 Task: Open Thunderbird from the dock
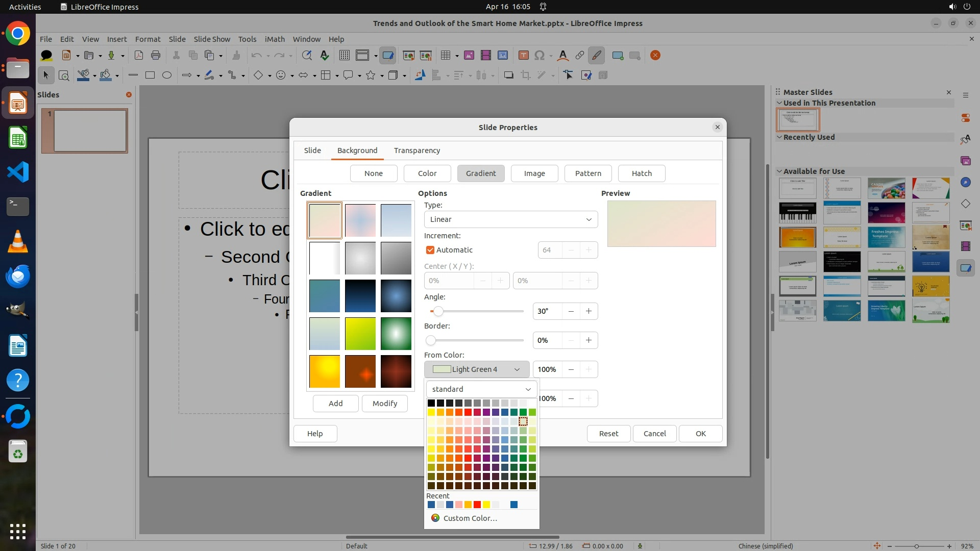click(x=18, y=276)
